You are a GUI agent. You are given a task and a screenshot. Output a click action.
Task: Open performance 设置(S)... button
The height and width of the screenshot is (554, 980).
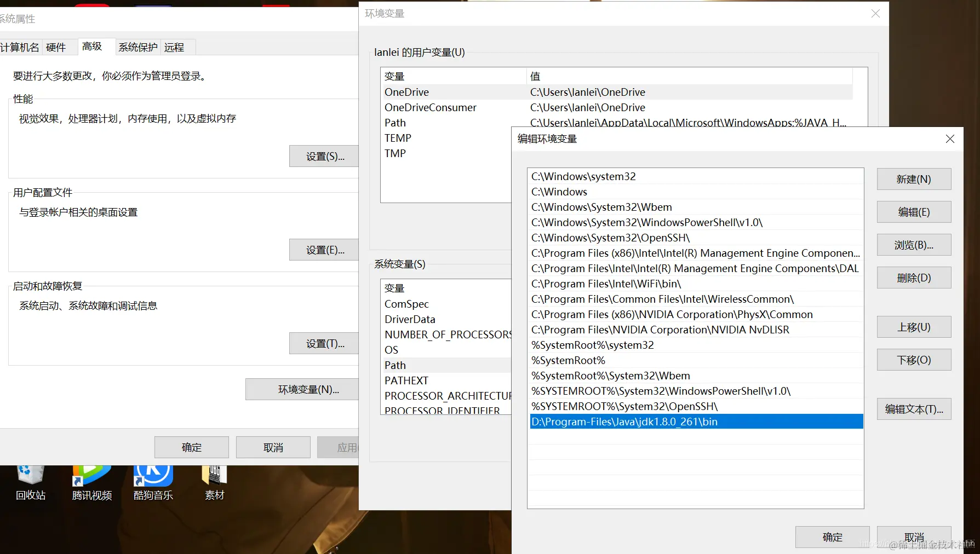[324, 157]
